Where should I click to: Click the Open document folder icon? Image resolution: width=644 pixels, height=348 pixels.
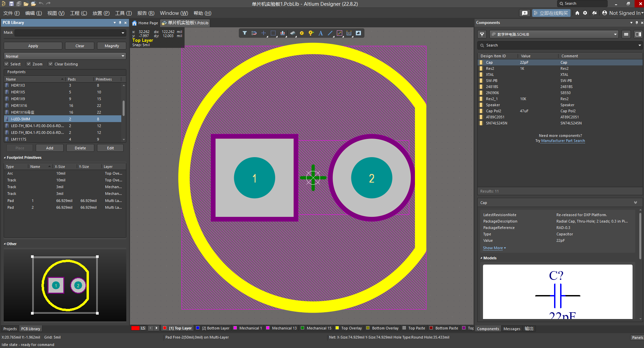pos(26,4)
